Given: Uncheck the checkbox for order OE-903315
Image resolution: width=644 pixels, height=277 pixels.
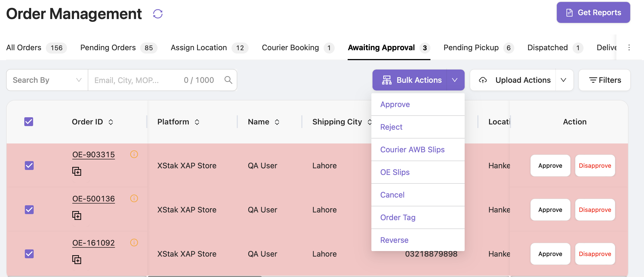Looking at the screenshot, I should point(29,166).
